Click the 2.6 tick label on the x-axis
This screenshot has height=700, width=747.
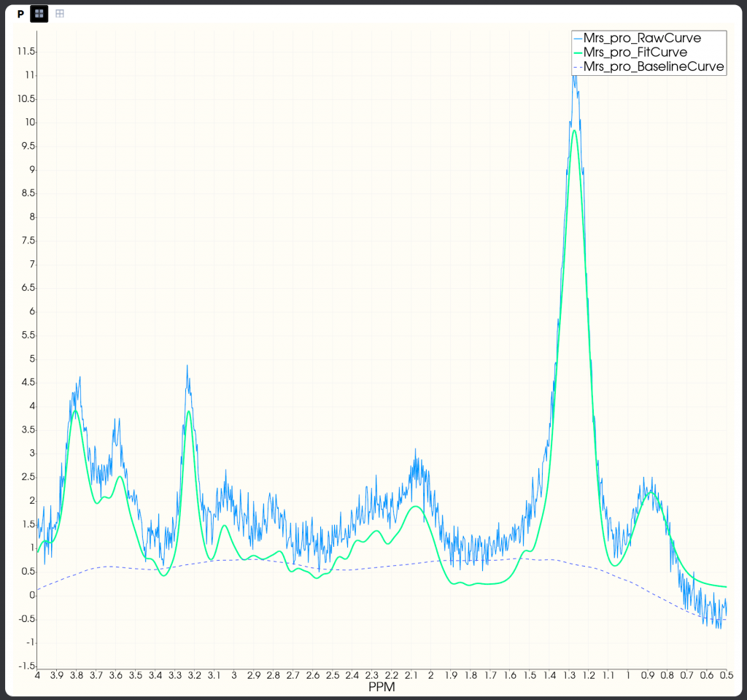tap(313, 675)
